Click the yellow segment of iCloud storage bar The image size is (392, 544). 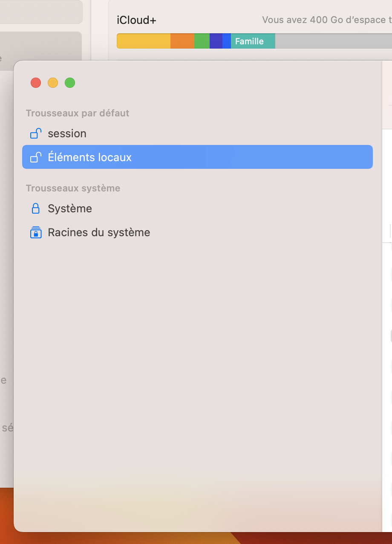144,41
